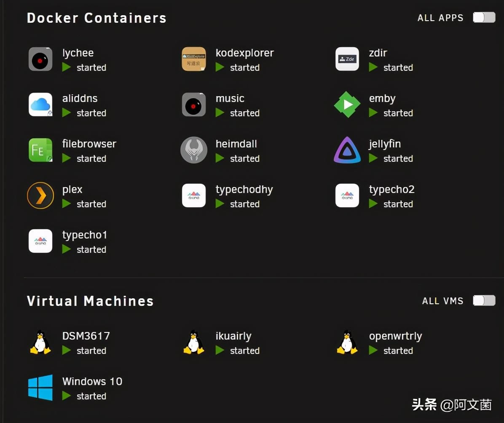Screen dimensions: 504x423
Task: Open the DSM3617 penguin icon
Action: tap(40, 342)
